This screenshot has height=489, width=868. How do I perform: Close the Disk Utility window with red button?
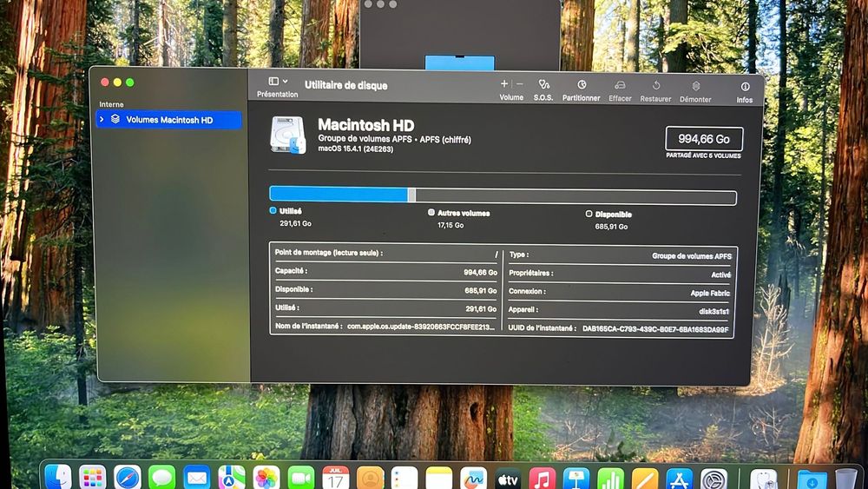pos(105,82)
